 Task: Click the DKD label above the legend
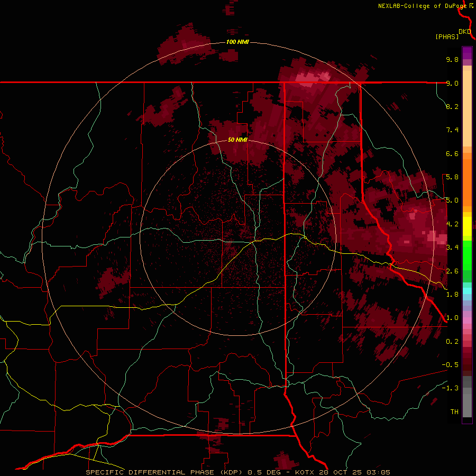(465, 31)
